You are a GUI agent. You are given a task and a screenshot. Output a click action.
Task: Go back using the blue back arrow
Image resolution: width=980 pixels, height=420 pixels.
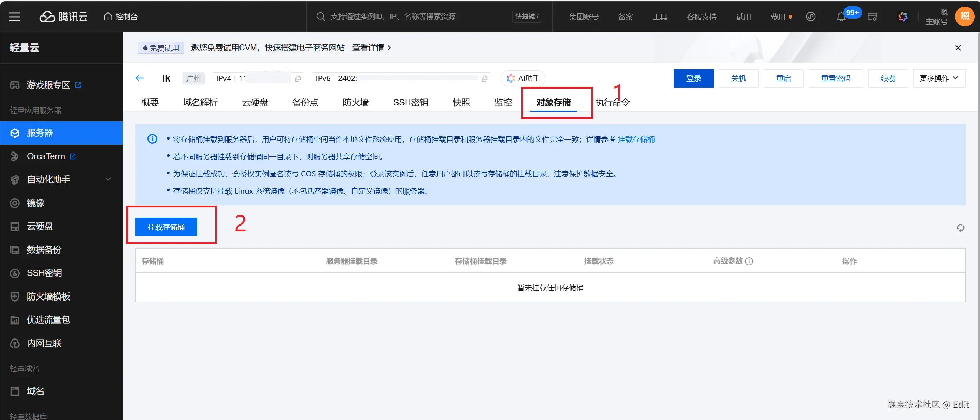coord(139,78)
